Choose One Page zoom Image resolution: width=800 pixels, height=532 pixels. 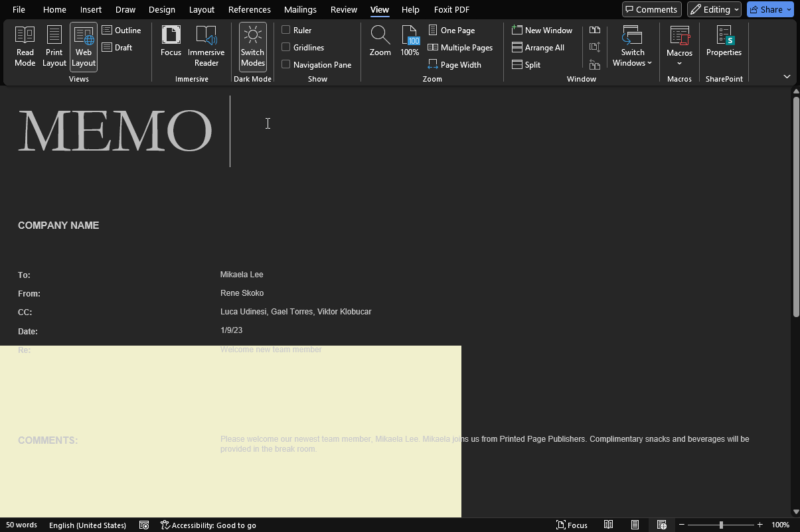pos(451,31)
